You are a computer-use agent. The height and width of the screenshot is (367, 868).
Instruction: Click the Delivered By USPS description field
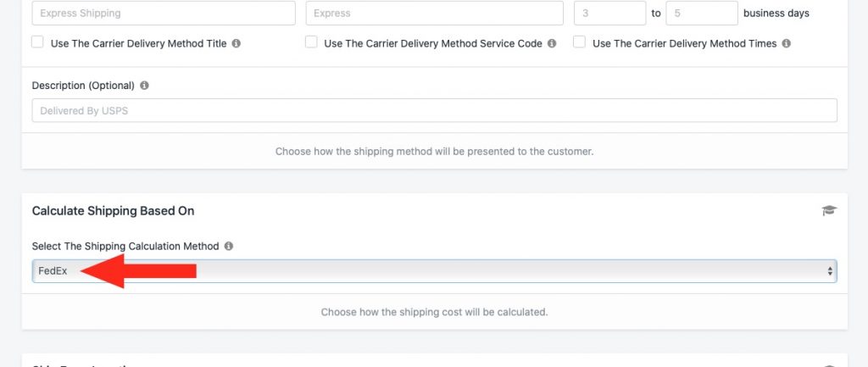pyautogui.click(x=434, y=111)
